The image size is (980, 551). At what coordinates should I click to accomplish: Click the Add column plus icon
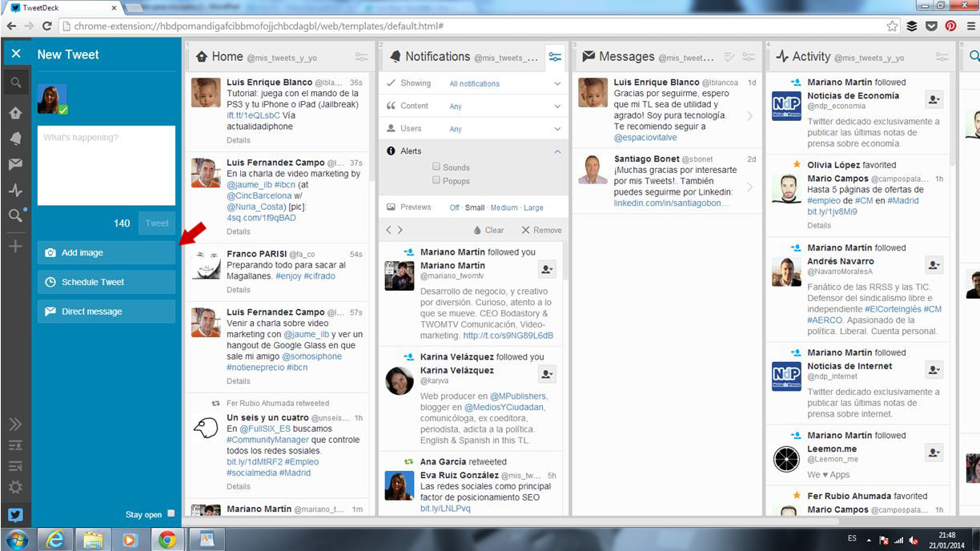15,246
